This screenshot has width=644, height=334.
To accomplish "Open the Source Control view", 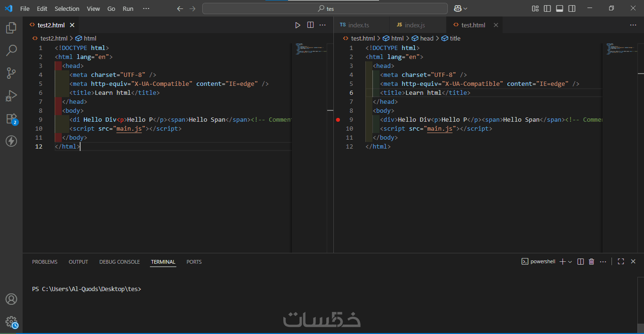I will 11,73.
